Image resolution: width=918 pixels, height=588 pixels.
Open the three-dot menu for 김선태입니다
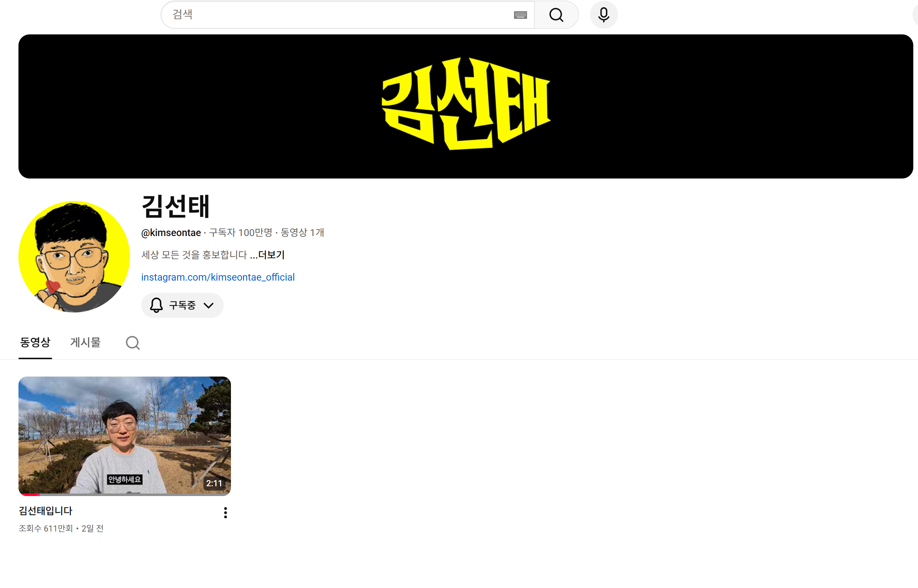click(226, 513)
